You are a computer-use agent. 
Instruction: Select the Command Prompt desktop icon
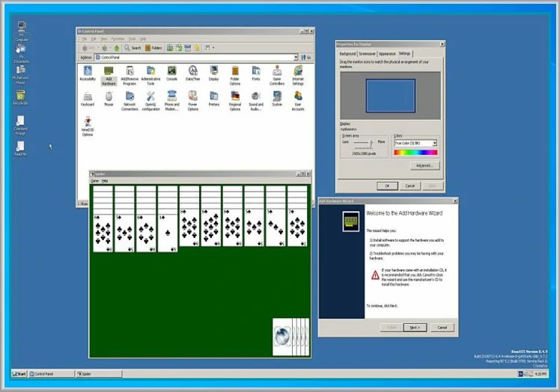click(x=20, y=126)
